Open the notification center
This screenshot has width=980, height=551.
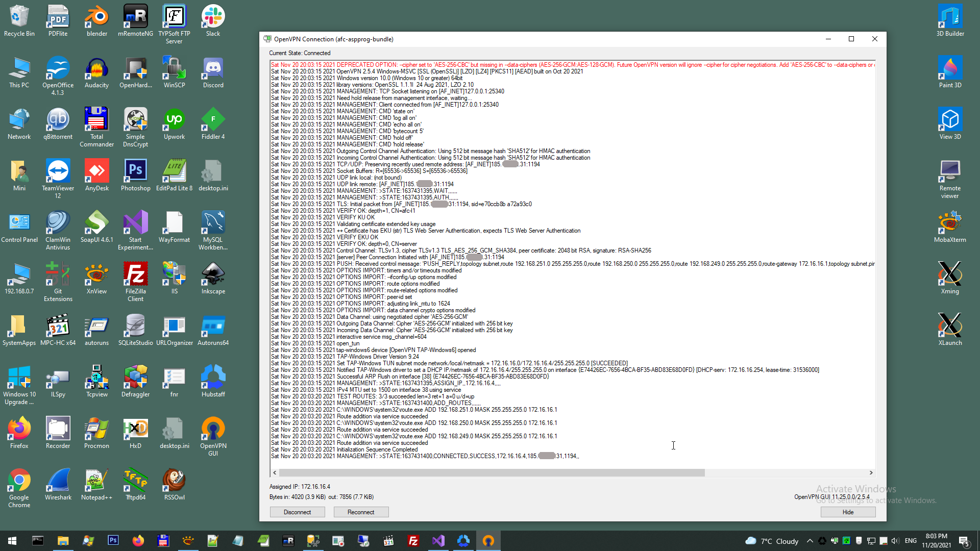coord(964,541)
